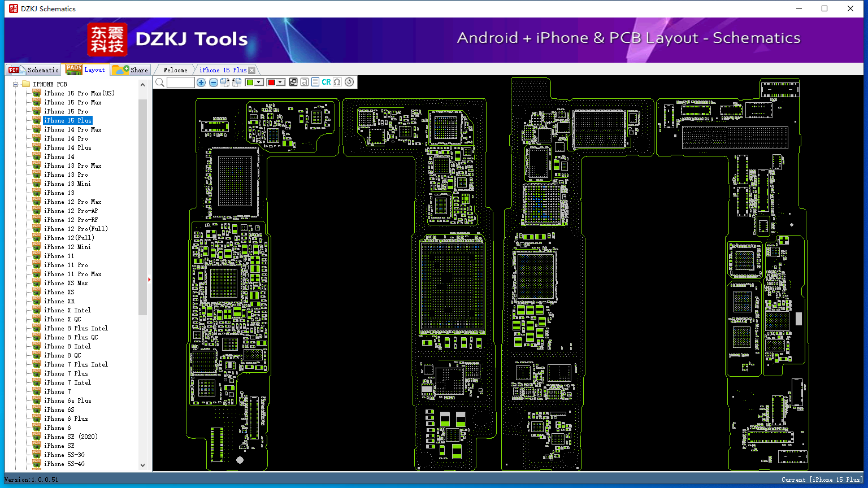Click the cyan CR icon in the toolbar
868x488 pixels.
pyautogui.click(x=327, y=82)
